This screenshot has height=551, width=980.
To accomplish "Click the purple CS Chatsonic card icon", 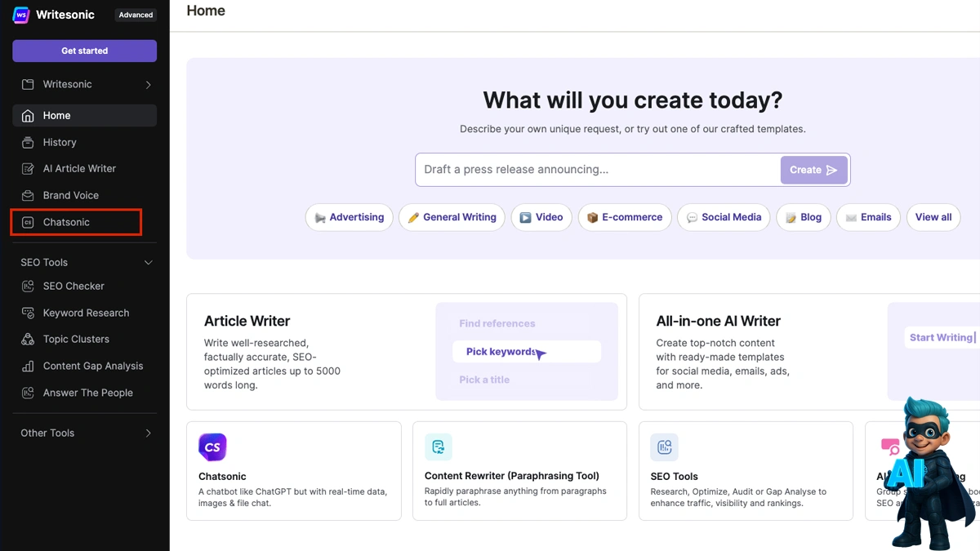I will coord(212,447).
